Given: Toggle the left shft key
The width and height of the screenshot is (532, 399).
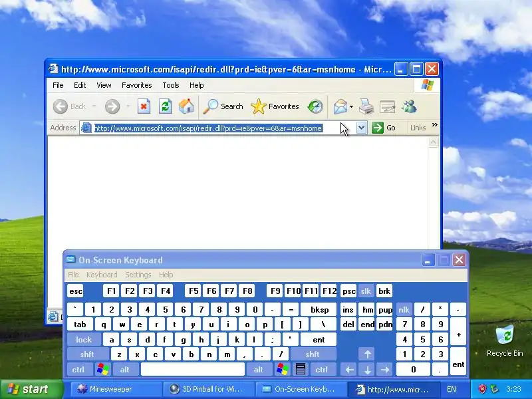Looking at the screenshot, I should tap(87, 354).
